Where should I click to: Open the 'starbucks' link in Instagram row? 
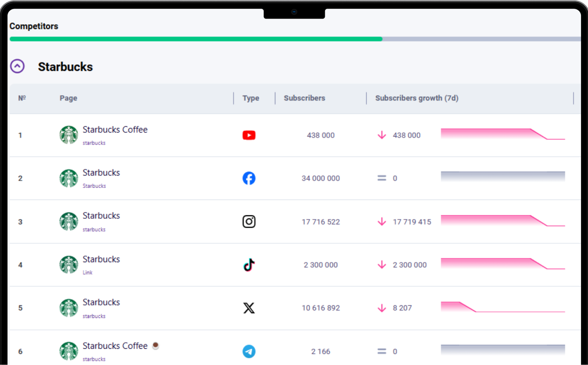point(94,229)
